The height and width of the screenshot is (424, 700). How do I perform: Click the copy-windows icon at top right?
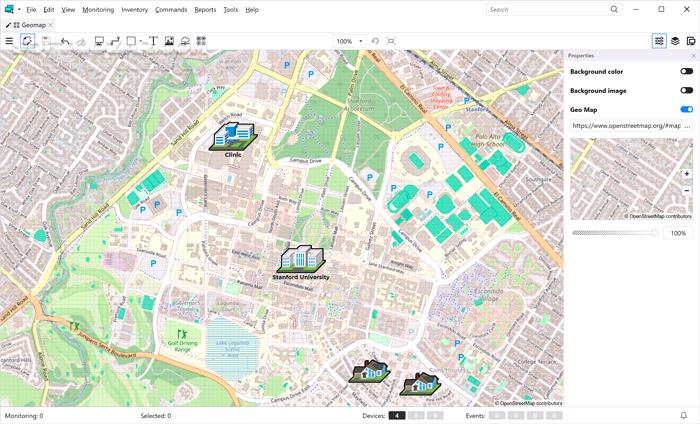pos(691,41)
